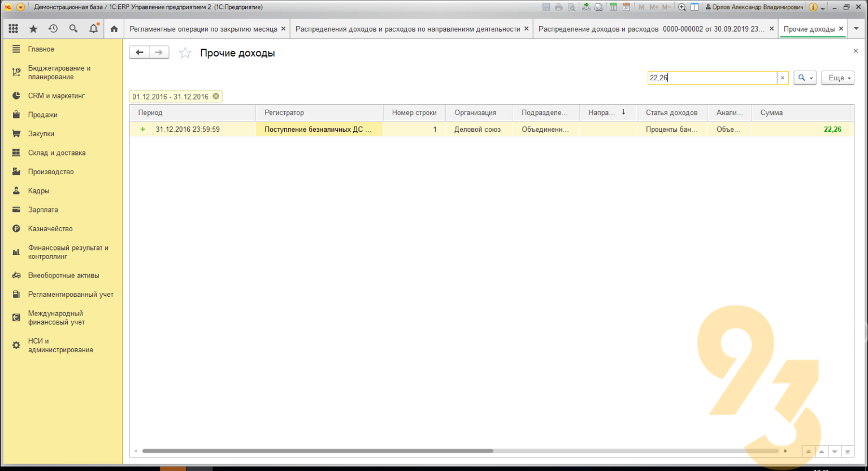Click the horizontal scrollbar of the table

318,451
